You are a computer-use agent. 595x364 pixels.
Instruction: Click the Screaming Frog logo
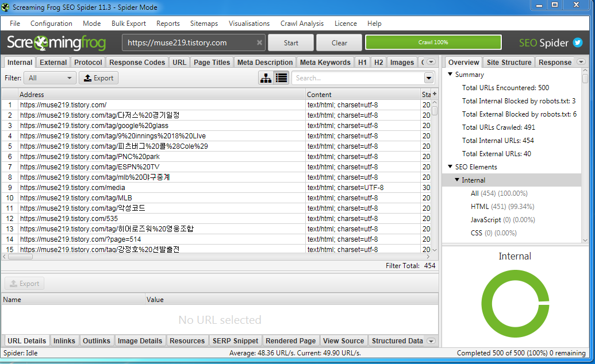[x=56, y=43]
